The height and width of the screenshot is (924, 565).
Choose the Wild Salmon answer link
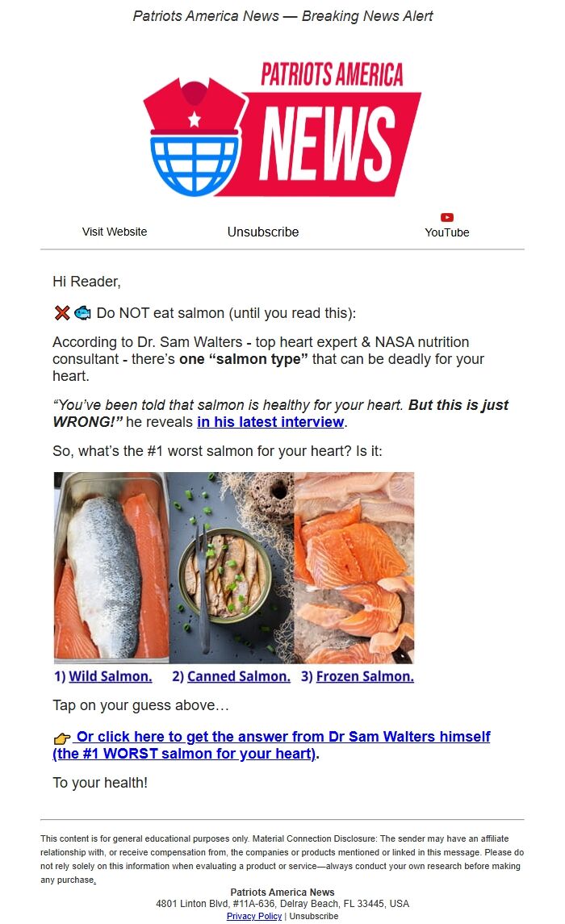[110, 676]
